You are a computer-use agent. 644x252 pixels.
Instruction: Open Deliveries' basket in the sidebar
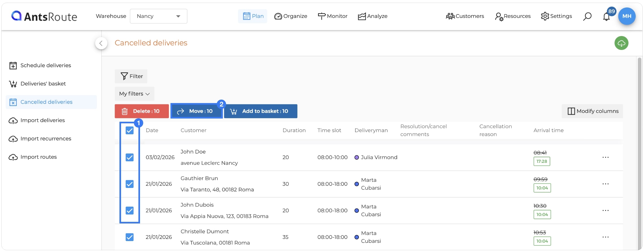[x=43, y=84]
